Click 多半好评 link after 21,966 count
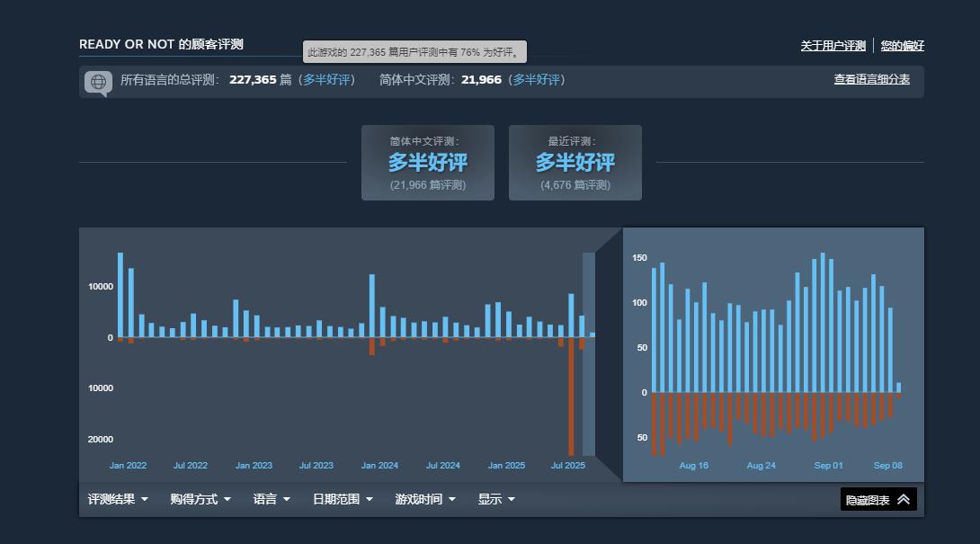This screenshot has height=544, width=980. (539, 80)
